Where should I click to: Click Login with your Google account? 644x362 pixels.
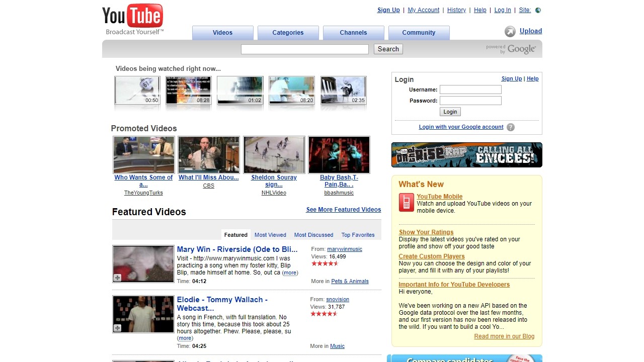pyautogui.click(x=461, y=127)
